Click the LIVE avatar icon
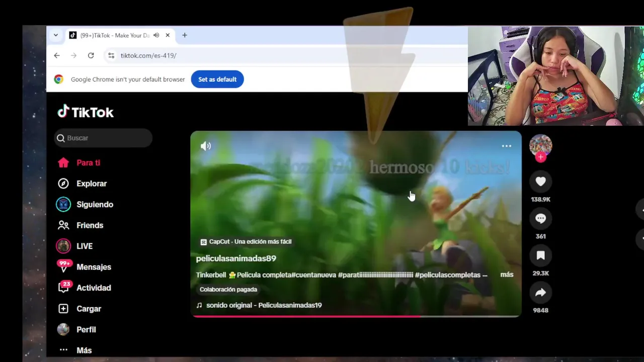Image resolution: width=644 pixels, height=362 pixels. pos(63,246)
